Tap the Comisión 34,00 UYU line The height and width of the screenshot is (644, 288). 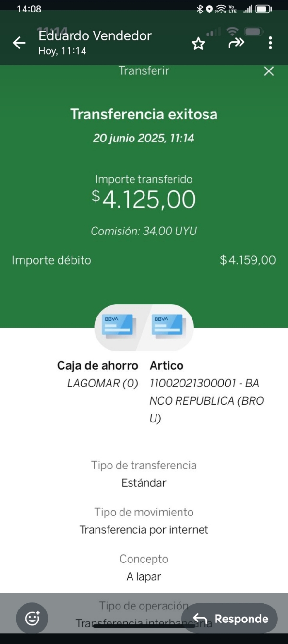pos(144,231)
